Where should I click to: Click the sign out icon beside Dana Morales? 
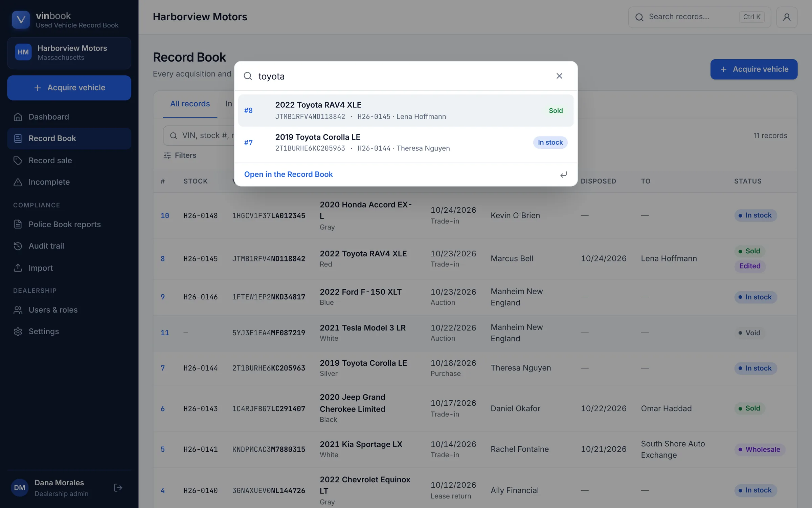point(118,488)
